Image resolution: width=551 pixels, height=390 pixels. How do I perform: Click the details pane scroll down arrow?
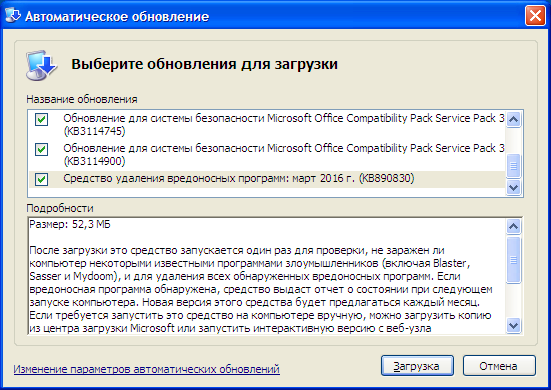513,325
